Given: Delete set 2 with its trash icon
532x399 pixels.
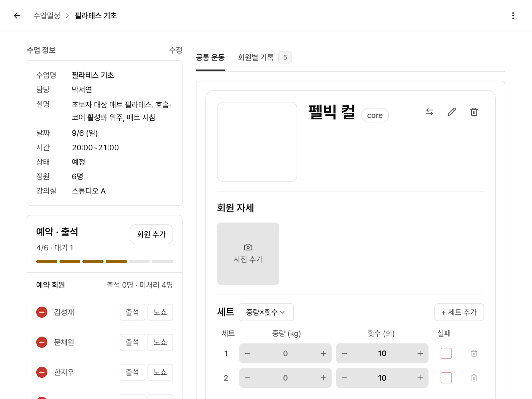Looking at the screenshot, I should point(474,378).
